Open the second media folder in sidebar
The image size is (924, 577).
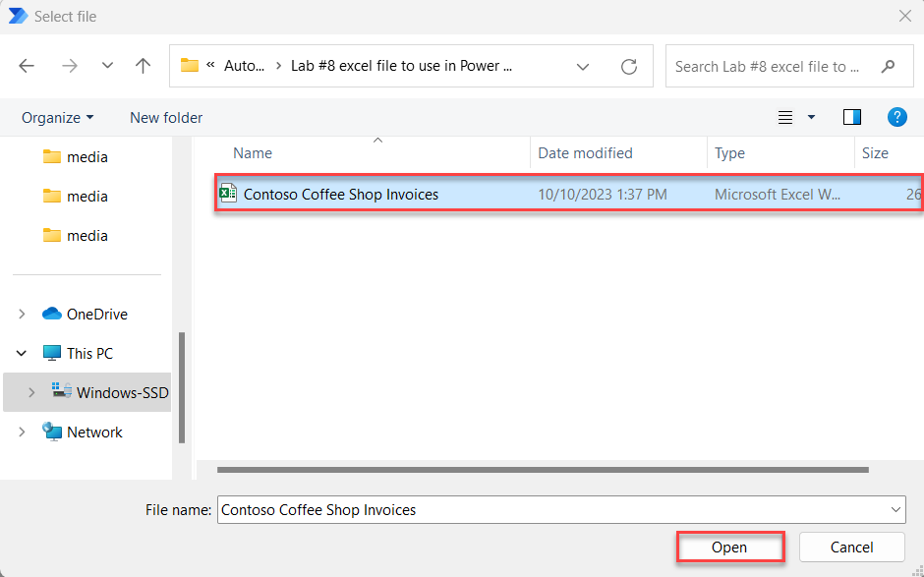click(76, 197)
